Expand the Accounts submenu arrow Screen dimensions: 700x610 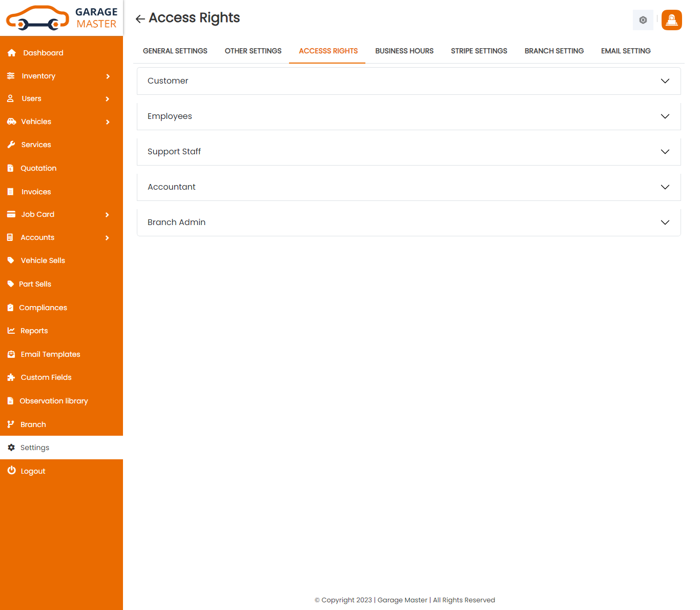coord(108,238)
